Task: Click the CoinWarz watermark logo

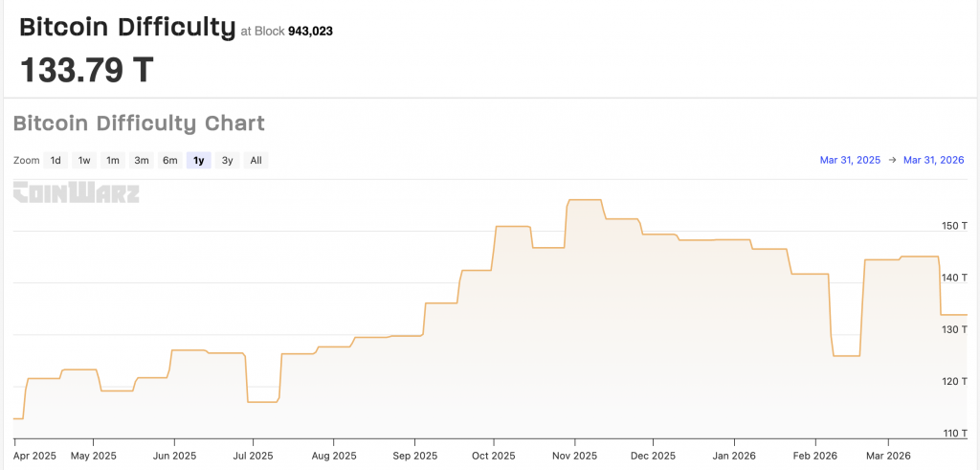Action: (76, 192)
